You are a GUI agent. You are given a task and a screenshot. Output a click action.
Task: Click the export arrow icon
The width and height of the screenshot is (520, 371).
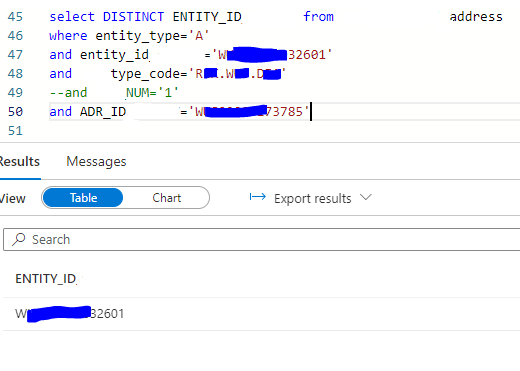[x=258, y=197]
